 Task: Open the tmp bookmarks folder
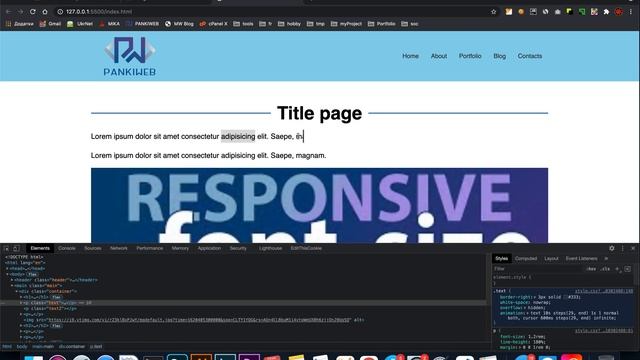coord(316,24)
